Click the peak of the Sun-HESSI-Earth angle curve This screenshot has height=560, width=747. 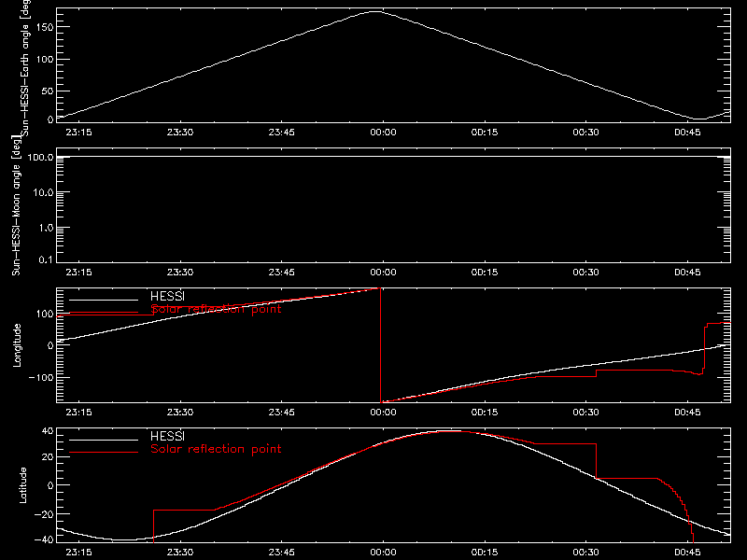pos(376,11)
